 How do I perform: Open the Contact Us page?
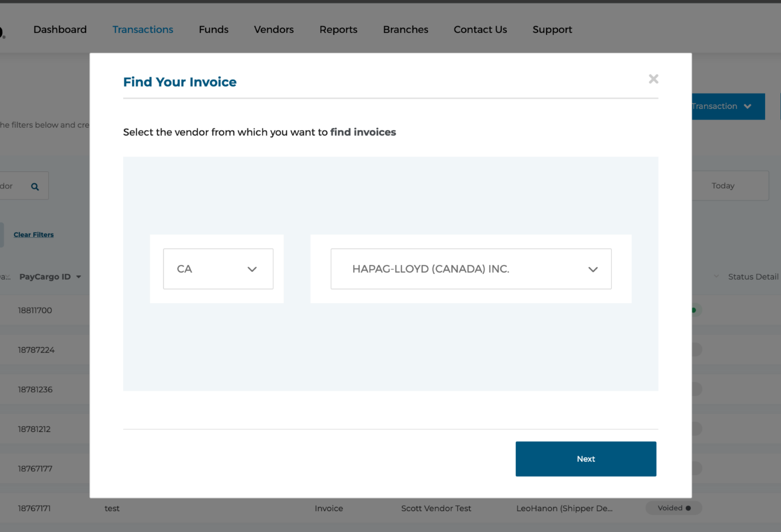480,30
